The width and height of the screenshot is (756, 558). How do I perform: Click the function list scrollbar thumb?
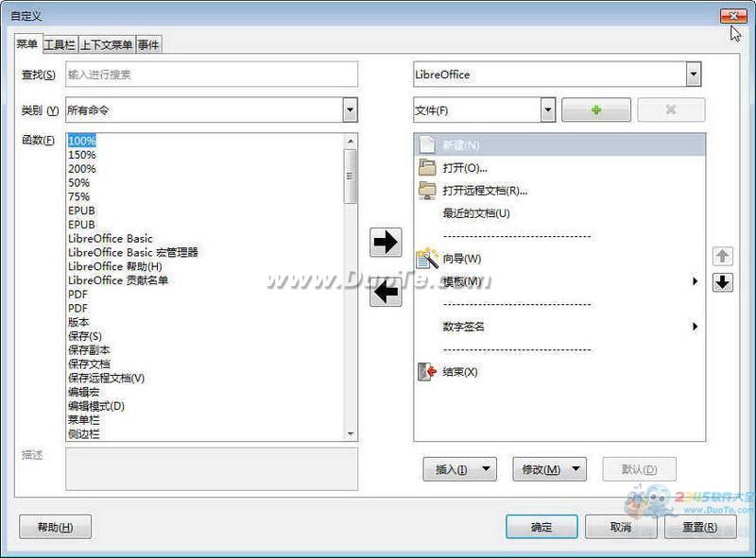pyautogui.click(x=350, y=177)
